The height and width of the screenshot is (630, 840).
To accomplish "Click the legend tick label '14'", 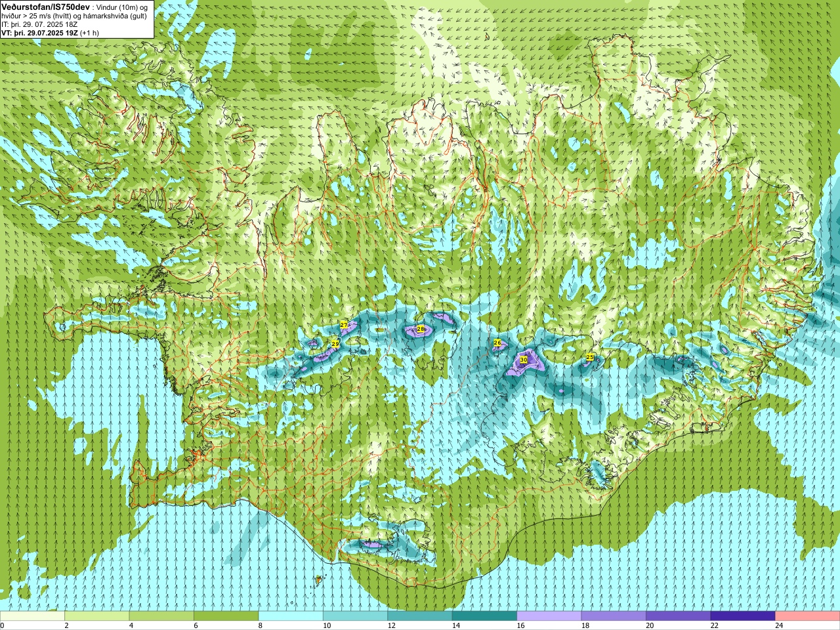I will [x=456, y=625].
